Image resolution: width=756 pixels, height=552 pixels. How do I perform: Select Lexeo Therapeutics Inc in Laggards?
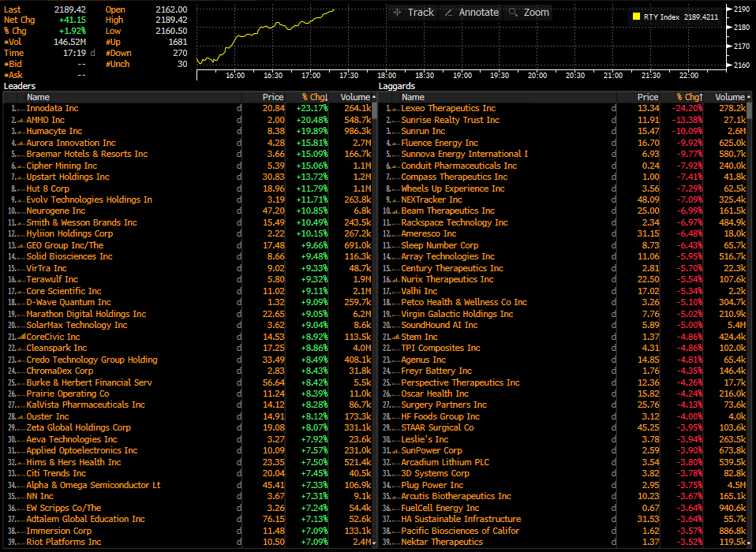coord(448,108)
